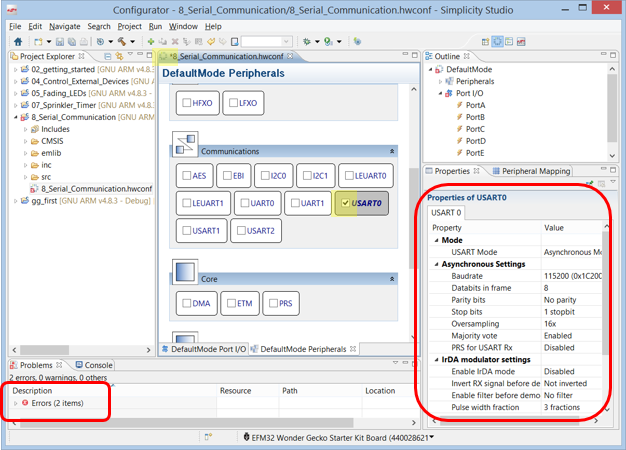
Task: Expand the 02_getting_started project
Action: 16,69
